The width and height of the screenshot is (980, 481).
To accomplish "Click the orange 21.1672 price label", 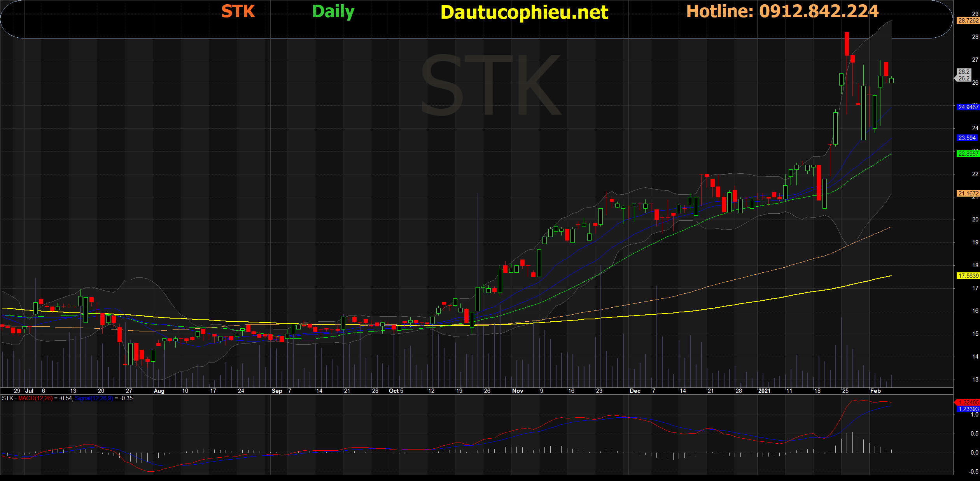I will pos(968,193).
